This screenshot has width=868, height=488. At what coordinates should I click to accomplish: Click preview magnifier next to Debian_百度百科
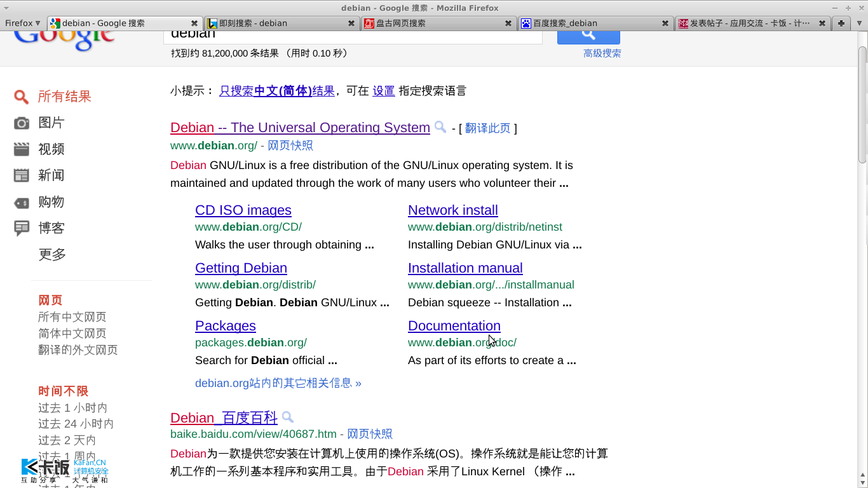tap(288, 417)
